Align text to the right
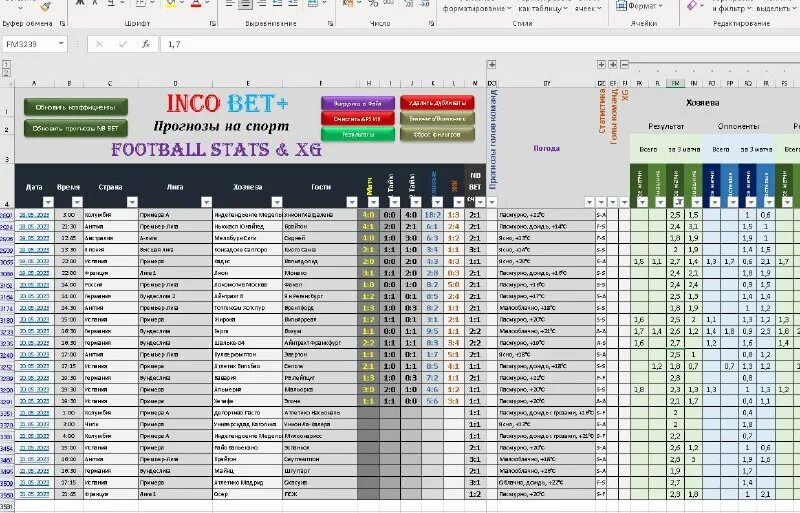 pos(262,4)
